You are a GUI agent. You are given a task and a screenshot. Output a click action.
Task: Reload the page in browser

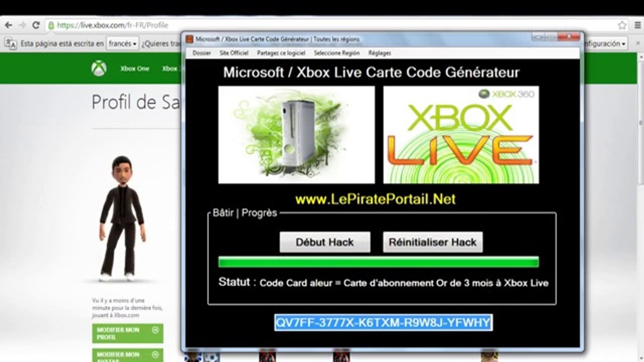point(36,25)
